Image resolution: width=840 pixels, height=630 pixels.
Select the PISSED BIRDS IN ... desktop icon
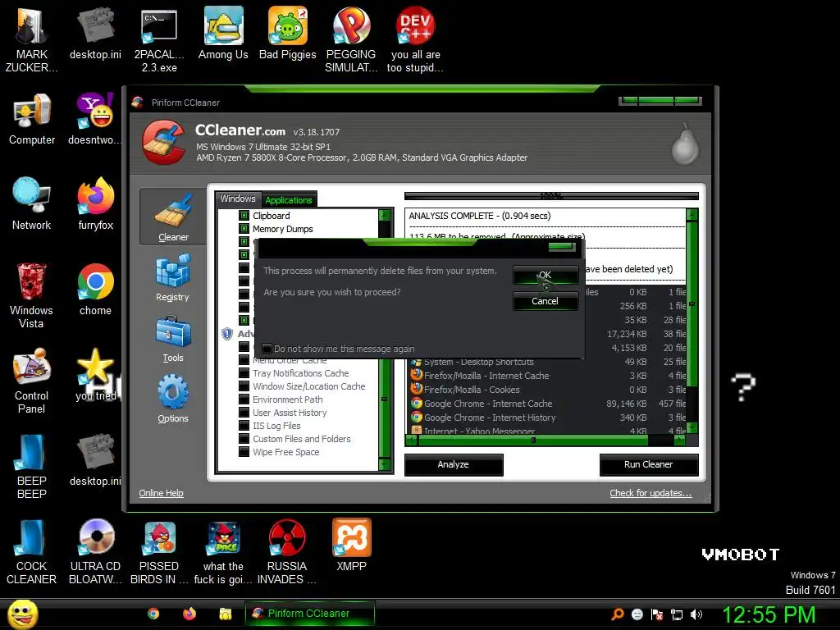pos(159,551)
